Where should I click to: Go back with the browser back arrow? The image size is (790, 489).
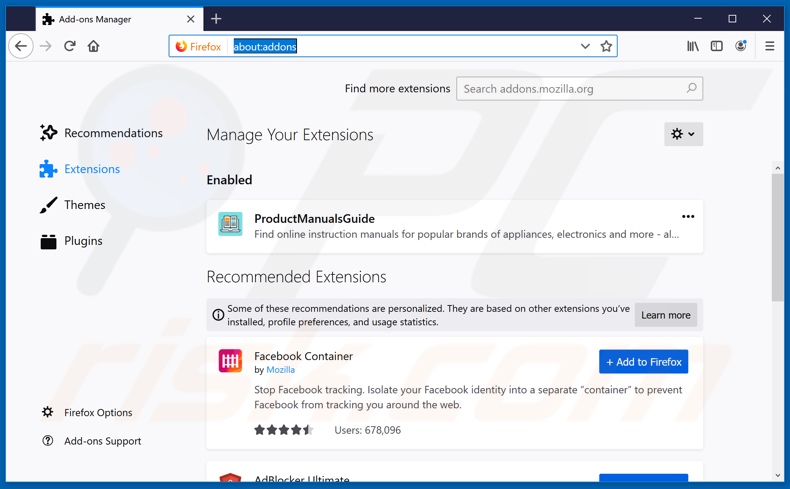pyautogui.click(x=21, y=46)
